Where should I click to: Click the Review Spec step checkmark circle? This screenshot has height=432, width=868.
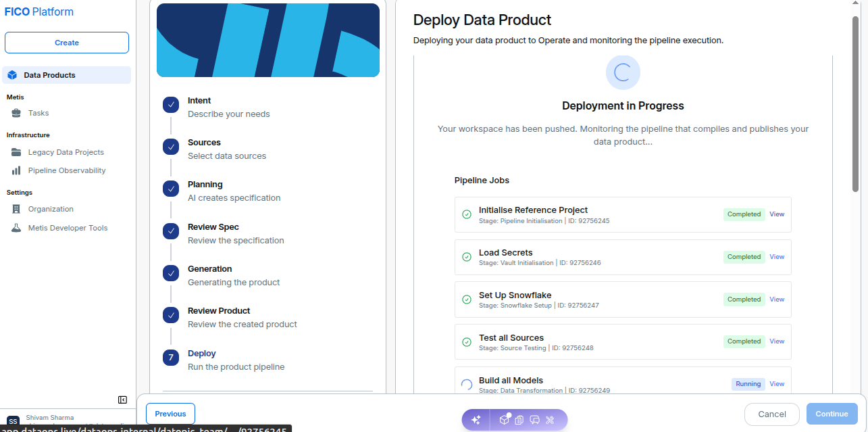[x=171, y=231]
